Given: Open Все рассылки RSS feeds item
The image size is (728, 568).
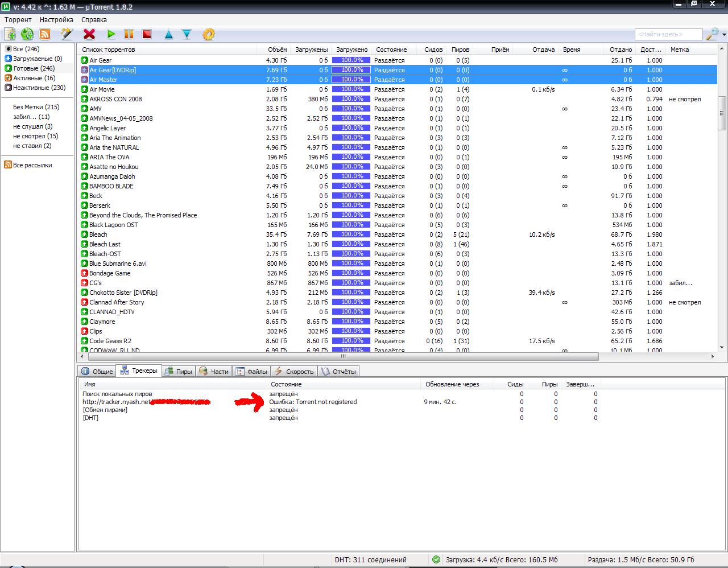Looking at the screenshot, I should (x=28, y=165).
